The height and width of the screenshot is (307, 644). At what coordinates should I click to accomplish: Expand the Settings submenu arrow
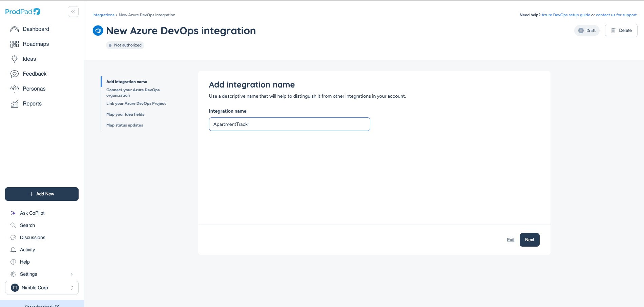[72, 274]
